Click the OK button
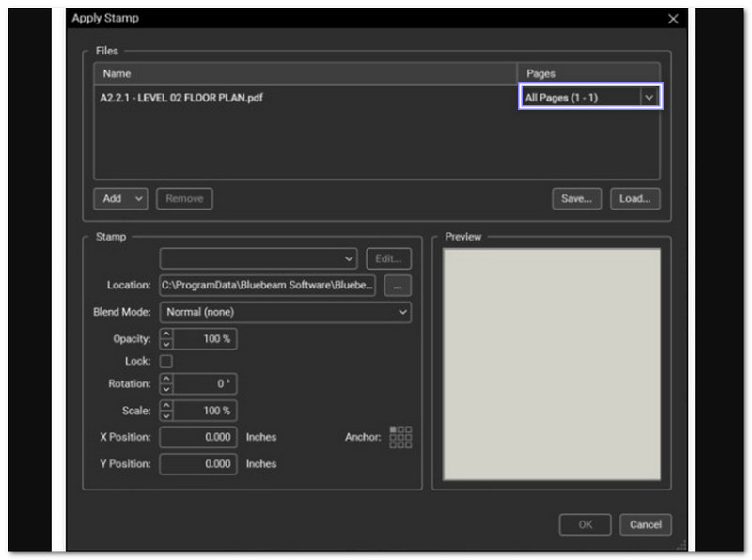Screen dimensions: 752x560 click(585, 524)
